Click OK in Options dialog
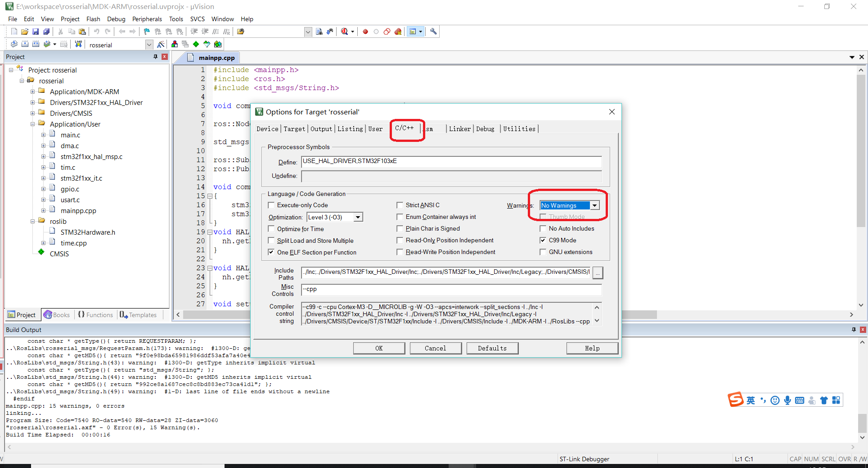This screenshot has height=468, width=868. (379, 348)
